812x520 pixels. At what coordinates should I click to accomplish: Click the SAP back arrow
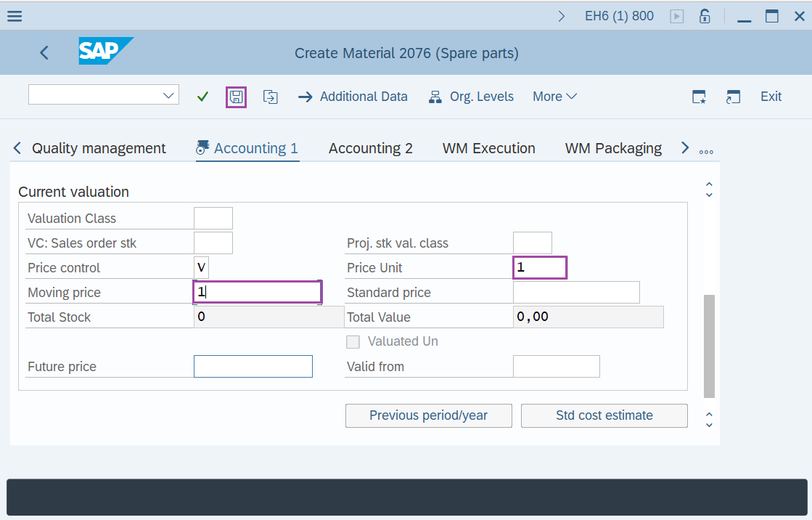(44, 53)
